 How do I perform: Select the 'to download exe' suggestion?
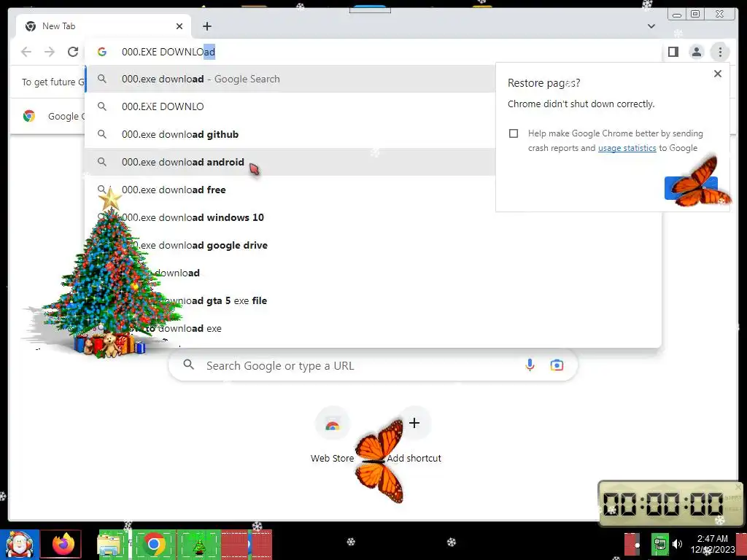373,328
